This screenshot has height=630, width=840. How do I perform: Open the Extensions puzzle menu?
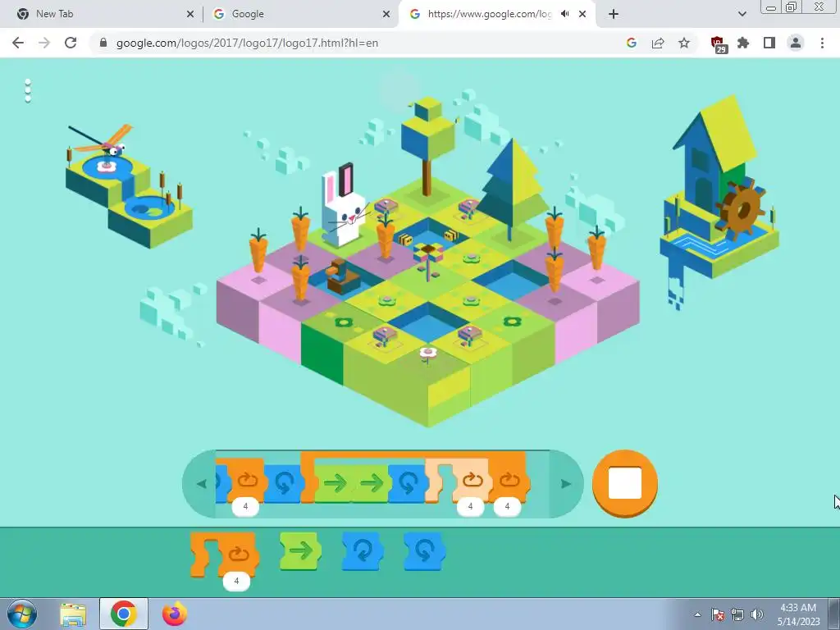pyautogui.click(x=743, y=43)
